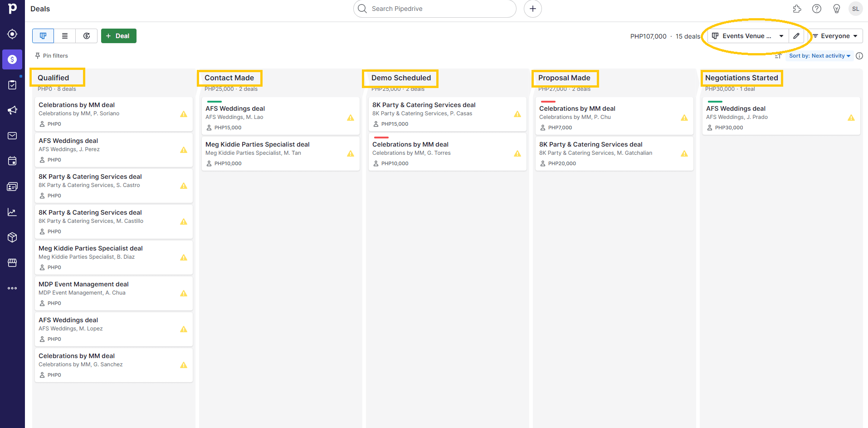The image size is (868, 428).
Task: Open the Deals dollar icon in sidebar
Action: [x=12, y=59]
